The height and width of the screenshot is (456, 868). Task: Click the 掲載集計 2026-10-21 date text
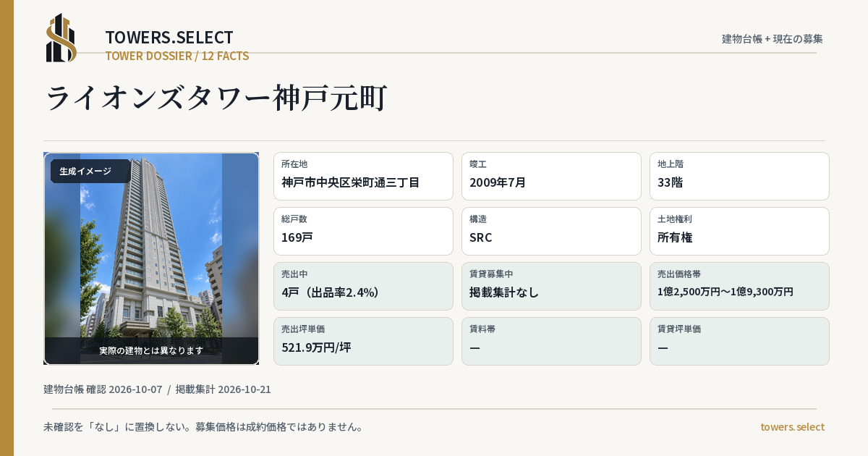coord(224,389)
